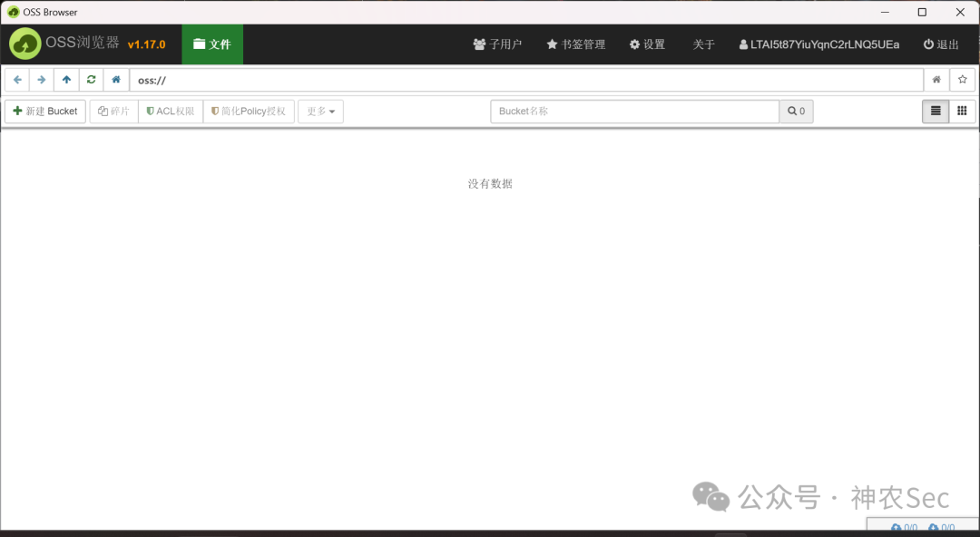Image resolution: width=980 pixels, height=537 pixels.
Task: Minimize the OSS Browser window
Action: pos(885,12)
